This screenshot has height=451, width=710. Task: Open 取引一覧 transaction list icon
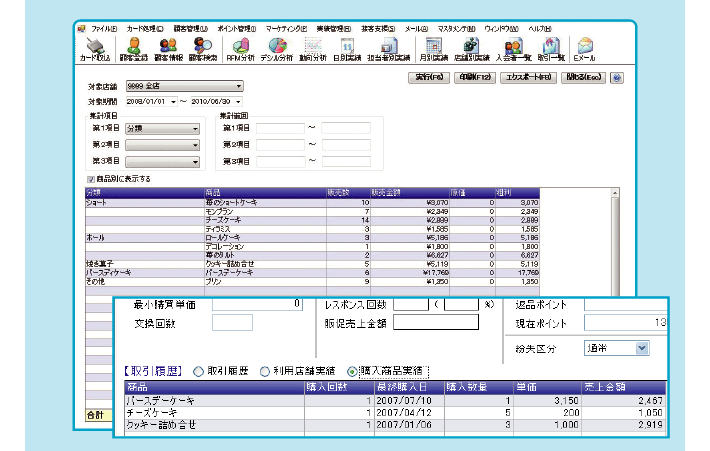551,49
